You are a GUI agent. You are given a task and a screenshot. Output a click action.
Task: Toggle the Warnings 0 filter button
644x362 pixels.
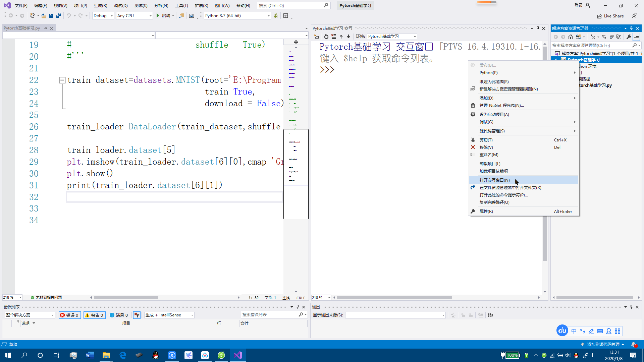[94, 315]
